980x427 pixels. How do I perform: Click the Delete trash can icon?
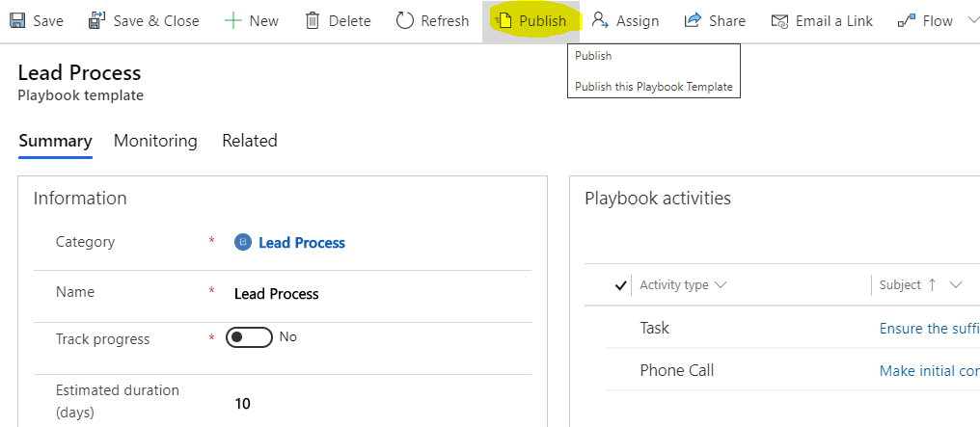[313, 20]
